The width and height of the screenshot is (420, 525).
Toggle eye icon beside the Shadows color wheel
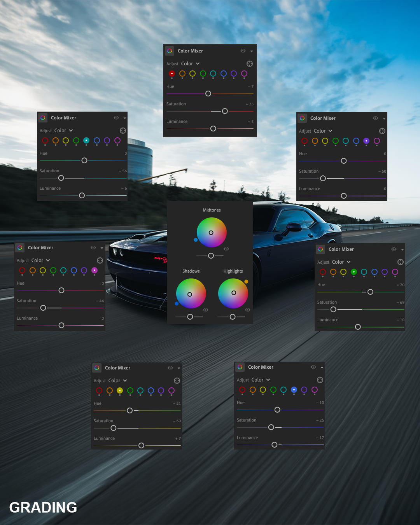tap(206, 310)
